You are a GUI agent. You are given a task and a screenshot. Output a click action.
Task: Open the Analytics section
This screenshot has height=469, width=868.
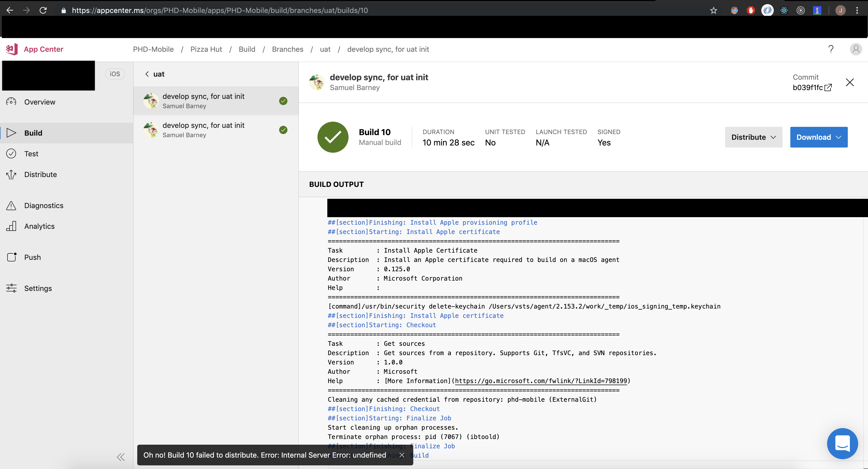[39, 226]
